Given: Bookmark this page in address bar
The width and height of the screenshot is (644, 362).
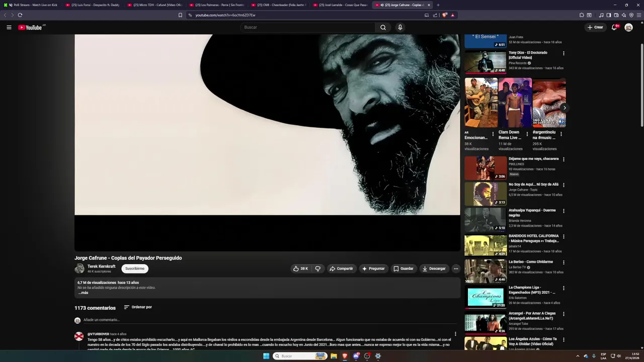Looking at the screenshot, I should pyautogui.click(x=180, y=15).
